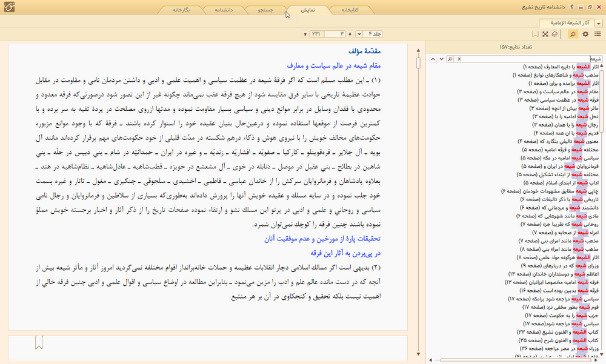Go to the previous page arrow
The image size is (606, 364).
305,34
